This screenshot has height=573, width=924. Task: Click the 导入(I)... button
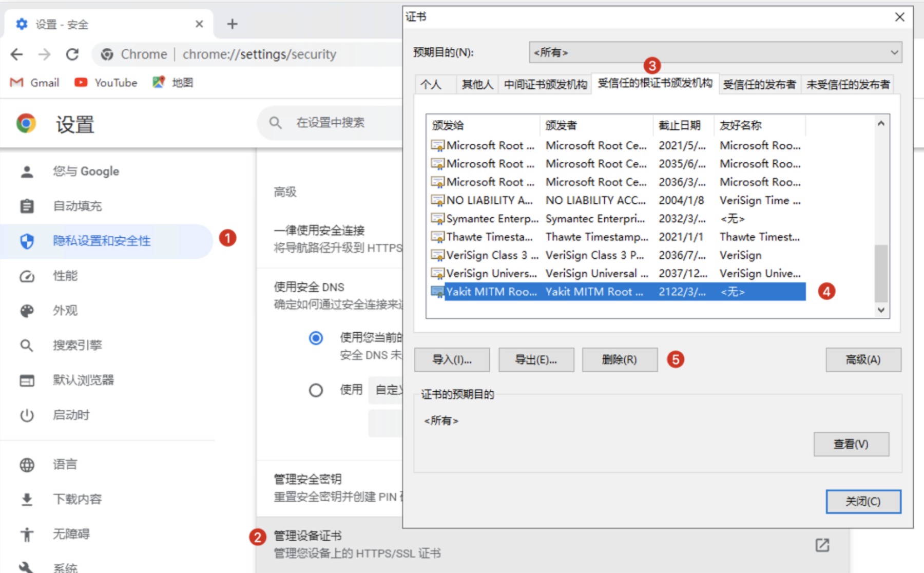[452, 360]
